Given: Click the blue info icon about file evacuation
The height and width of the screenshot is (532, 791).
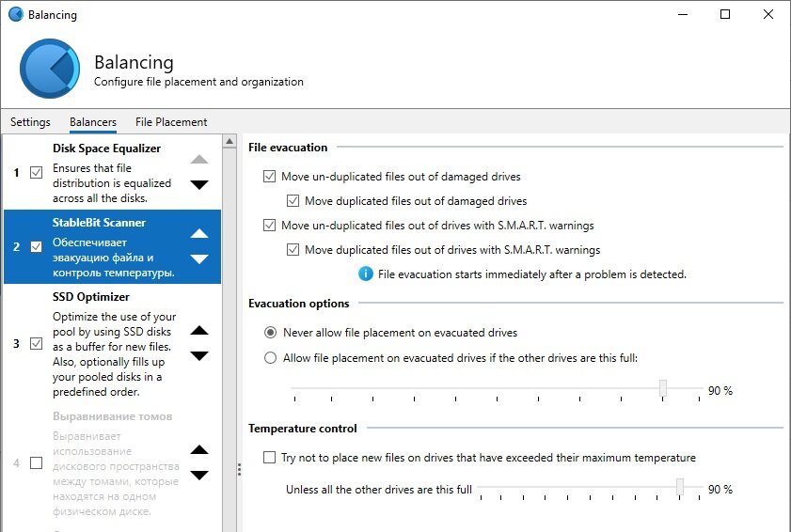Looking at the screenshot, I should 366,274.
